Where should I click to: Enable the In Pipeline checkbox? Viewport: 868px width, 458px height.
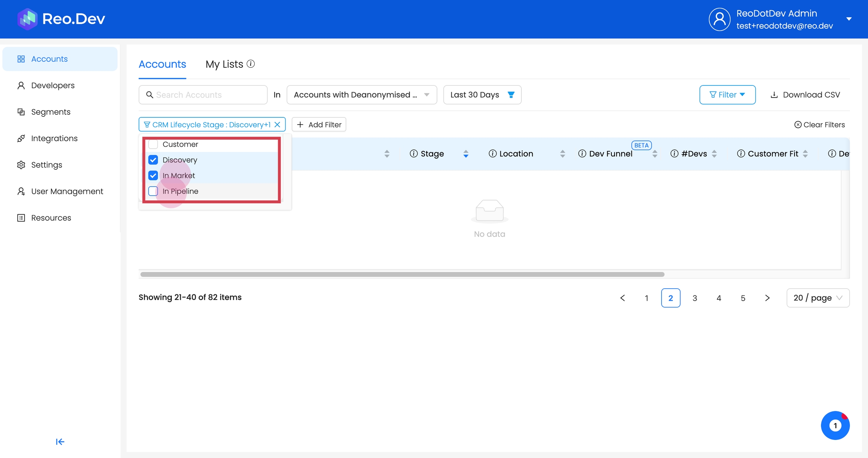(153, 191)
